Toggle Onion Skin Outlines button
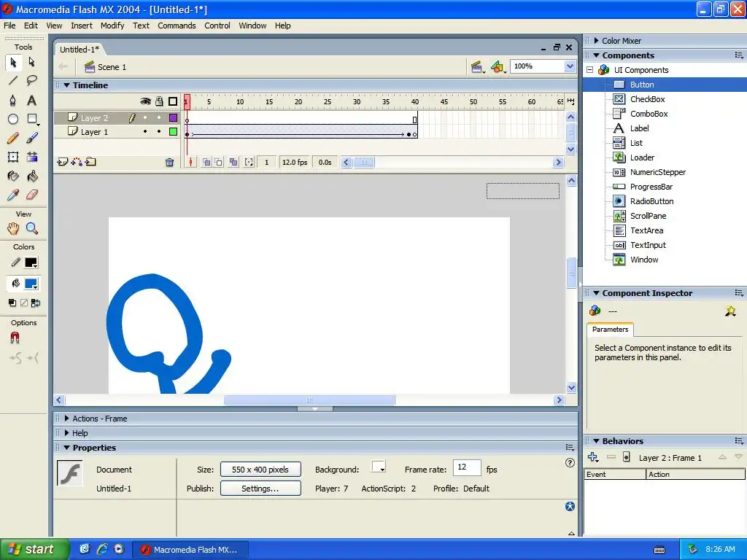The image size is (747, 560). pos(218,163)
